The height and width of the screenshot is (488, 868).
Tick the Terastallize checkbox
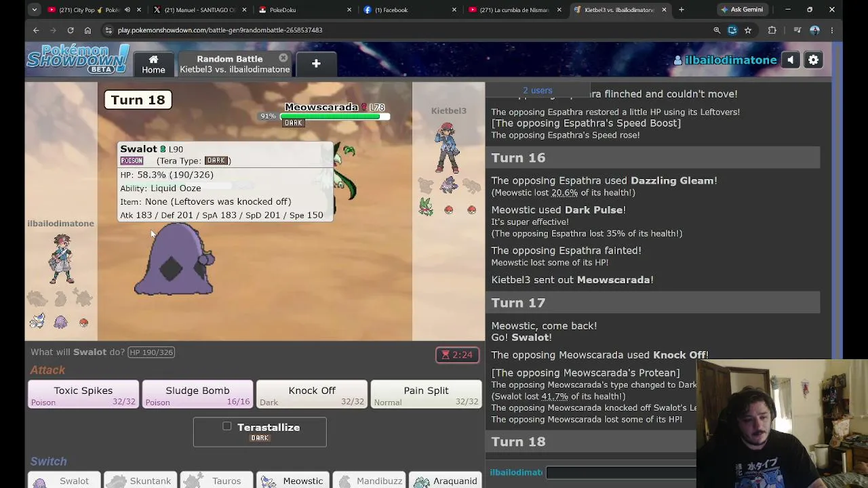227,426
